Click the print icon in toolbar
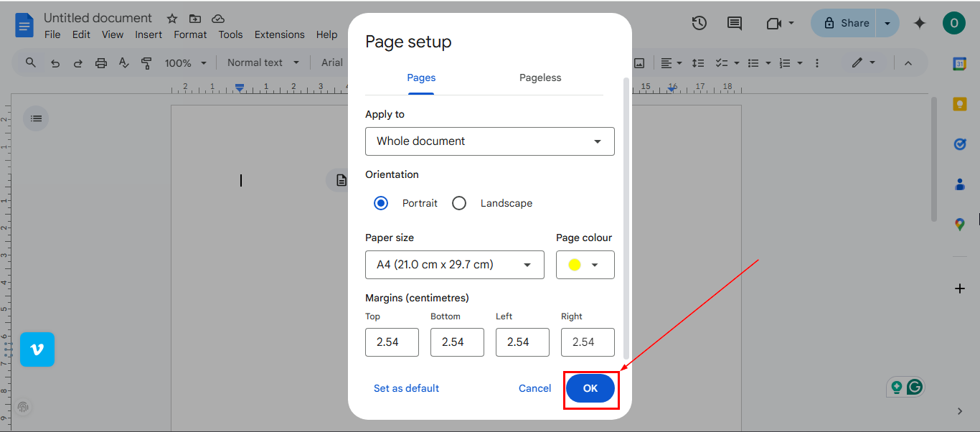Screen dimensions: 980x432 (x=101, y=63)
